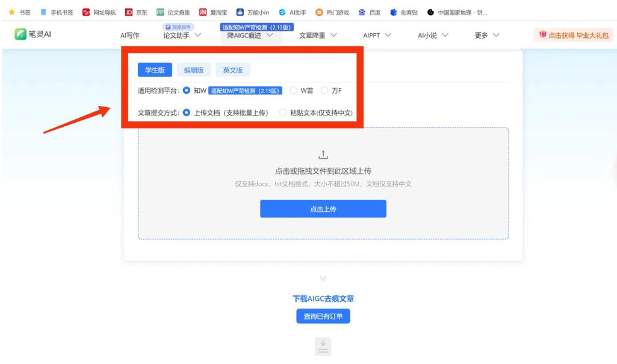617x364 pixels.
Task: Switch to the 英文版 tab
Action: 233,70
